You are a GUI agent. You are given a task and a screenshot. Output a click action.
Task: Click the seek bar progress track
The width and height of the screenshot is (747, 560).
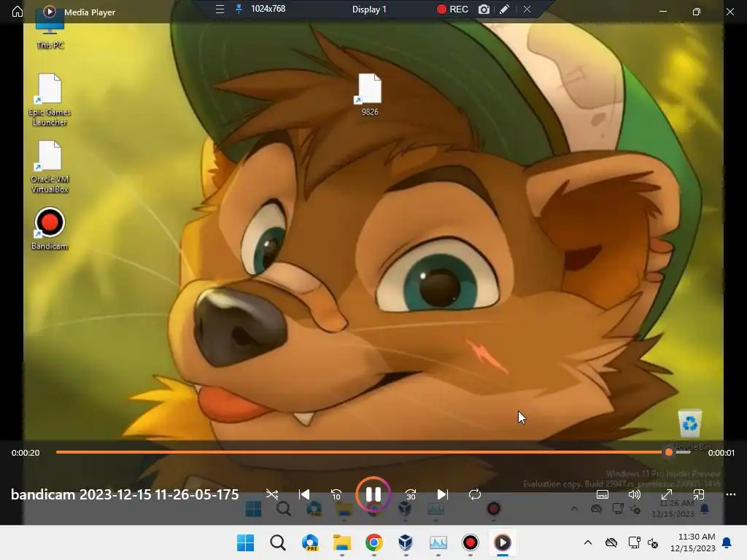click(x=373, y=452)
